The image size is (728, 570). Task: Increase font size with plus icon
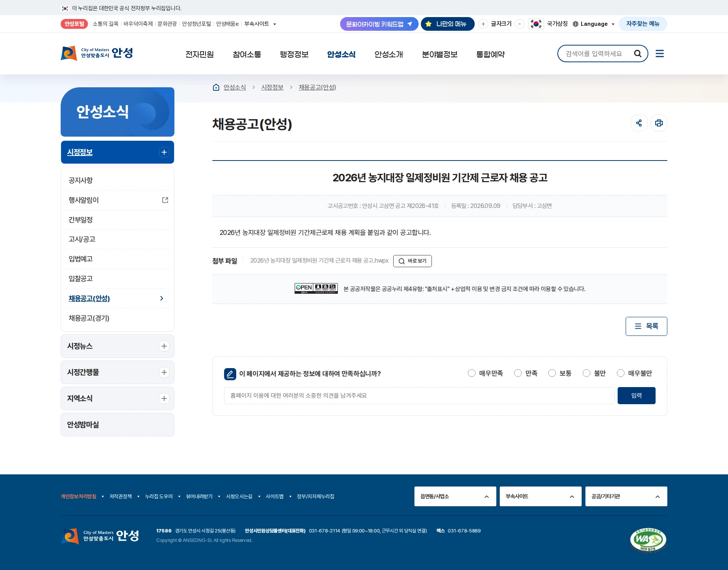click(483, 24)
